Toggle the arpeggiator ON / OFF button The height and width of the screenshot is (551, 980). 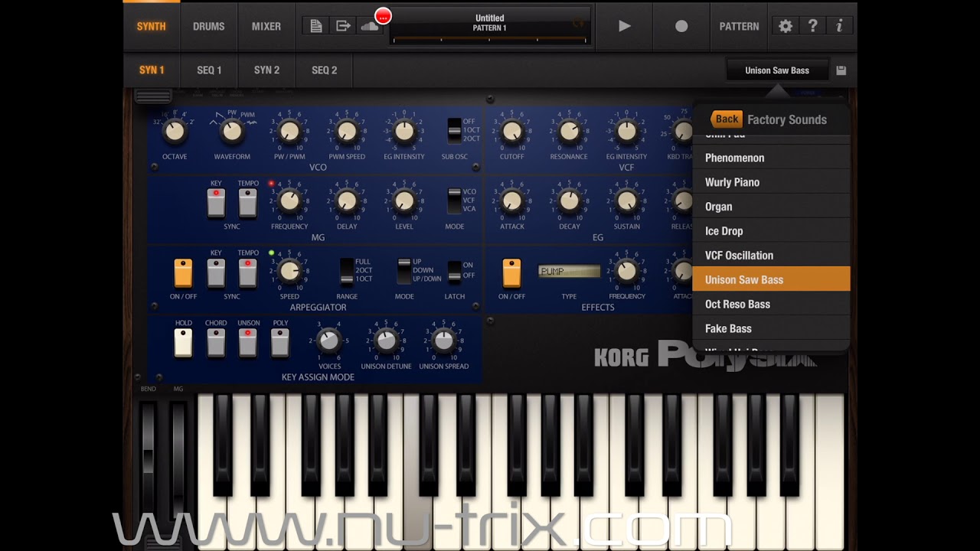[183, 273]
